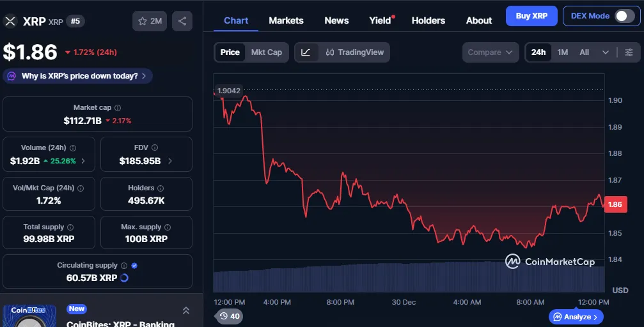Screen dimensions: 644x327
Task: Open the share icon button
Action: pos(182,21)
